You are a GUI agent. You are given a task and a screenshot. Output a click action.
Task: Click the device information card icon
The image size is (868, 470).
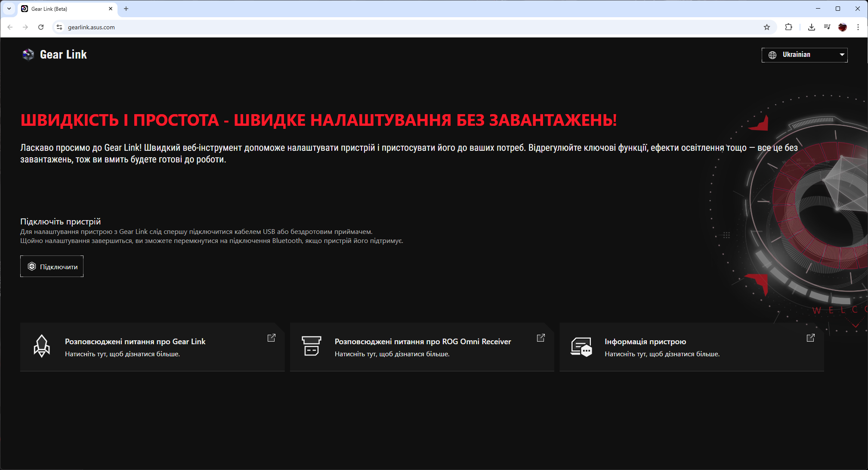(581, 346)
